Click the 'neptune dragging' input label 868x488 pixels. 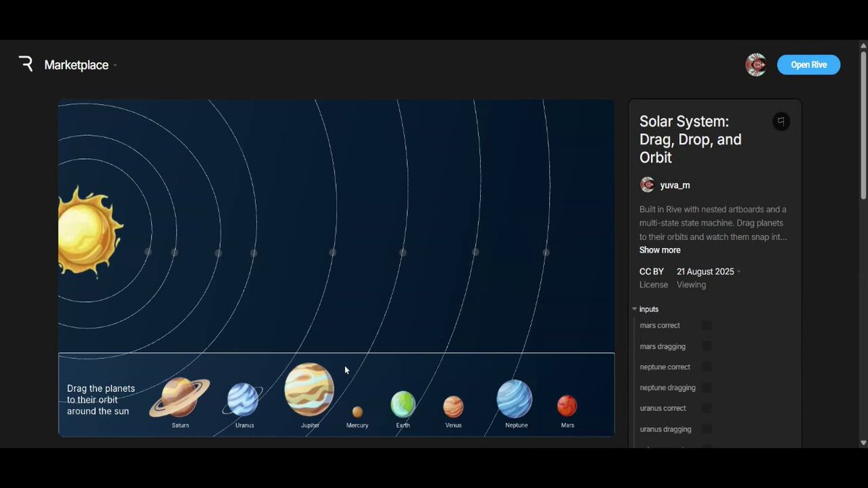668,388
